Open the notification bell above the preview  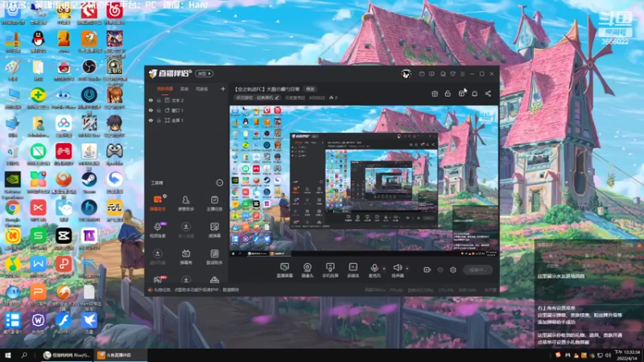click(x=474, y=93)
